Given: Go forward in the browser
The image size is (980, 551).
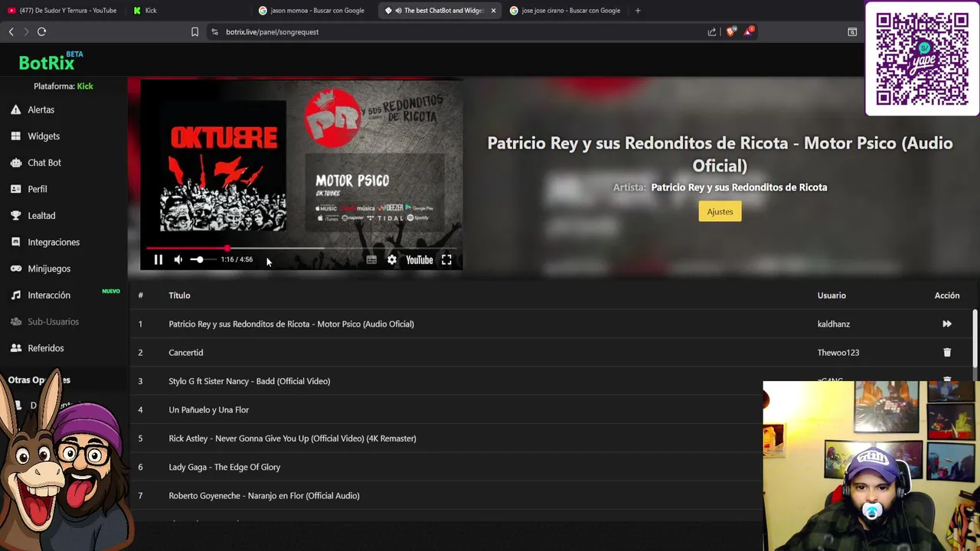Looking at the screenshot, I should [x=26, y=32].
